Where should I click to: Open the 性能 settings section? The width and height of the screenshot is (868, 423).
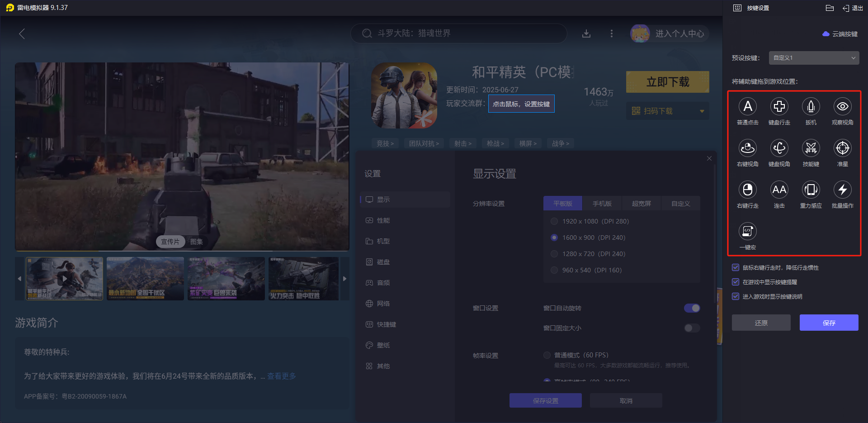(383, 220)
